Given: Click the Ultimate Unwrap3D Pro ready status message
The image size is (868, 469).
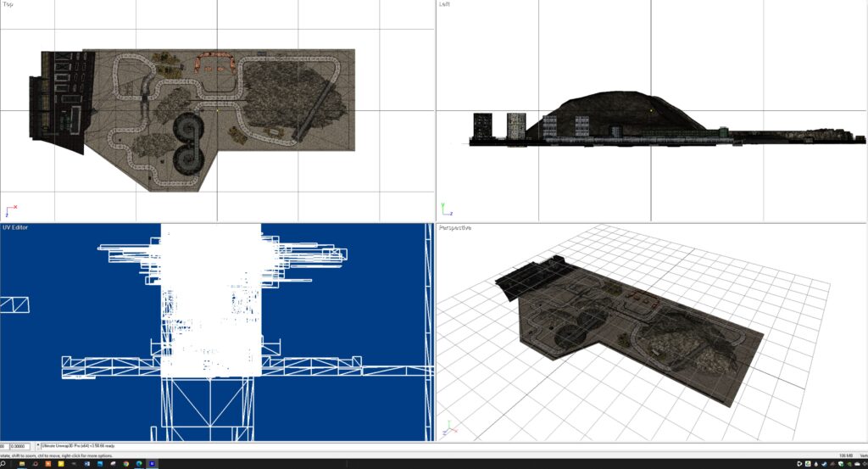Looking at the screenshot, I should [x=78, y=446].
